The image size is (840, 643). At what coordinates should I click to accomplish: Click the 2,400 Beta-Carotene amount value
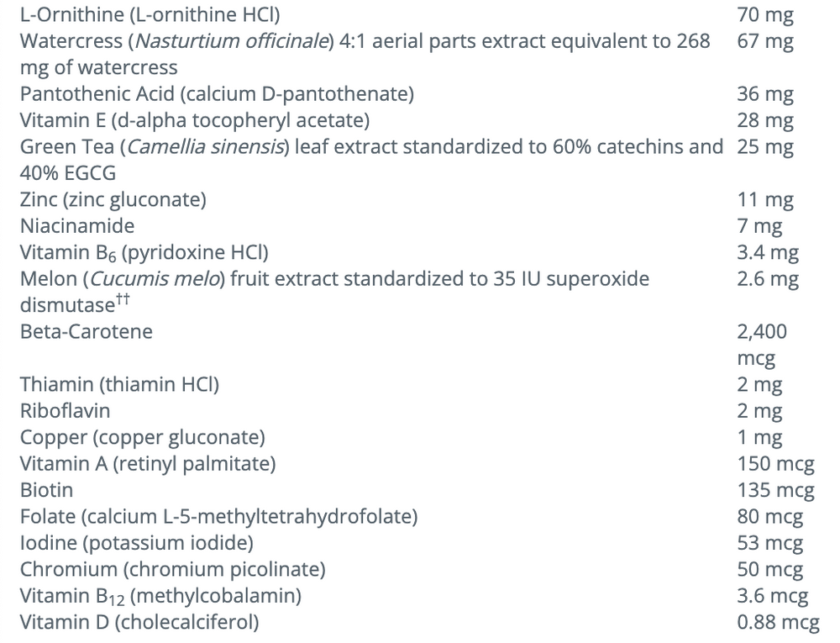pyautogui.click(x=762, y=331)
